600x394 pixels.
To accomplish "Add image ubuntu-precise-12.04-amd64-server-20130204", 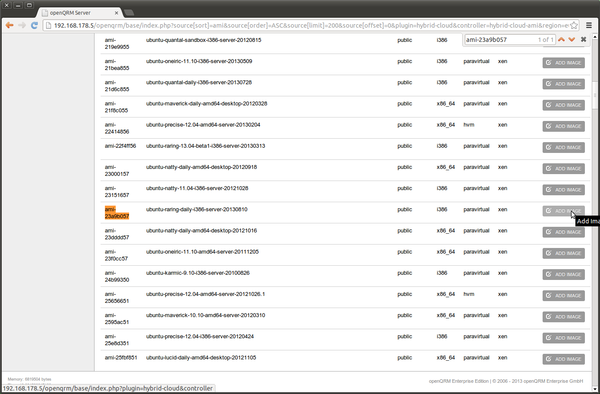I will [563, 126].
